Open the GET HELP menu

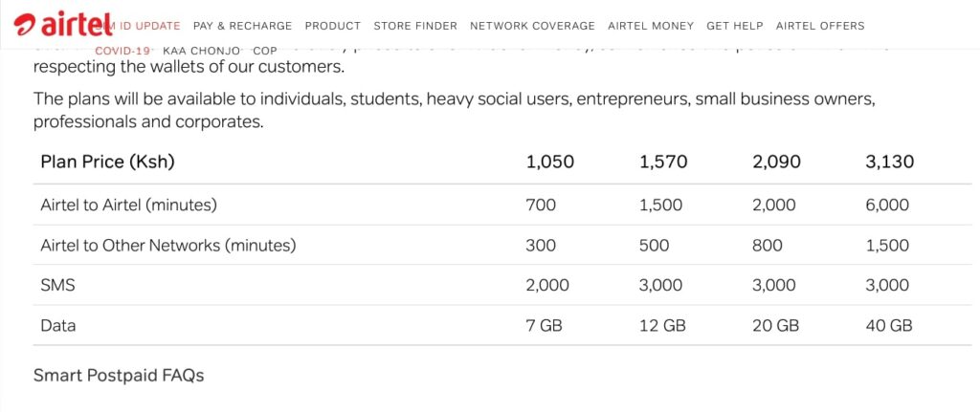pyautogui.click(x=735, y=26)
